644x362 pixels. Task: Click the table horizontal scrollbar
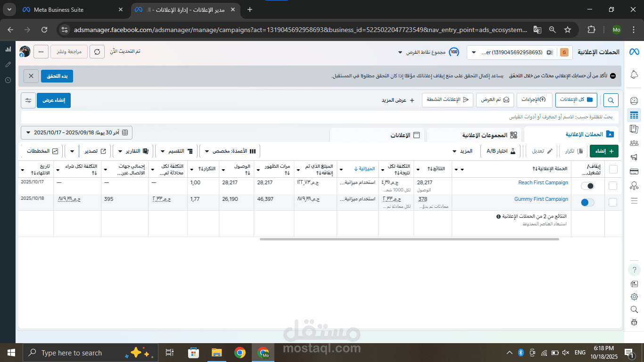409,239
